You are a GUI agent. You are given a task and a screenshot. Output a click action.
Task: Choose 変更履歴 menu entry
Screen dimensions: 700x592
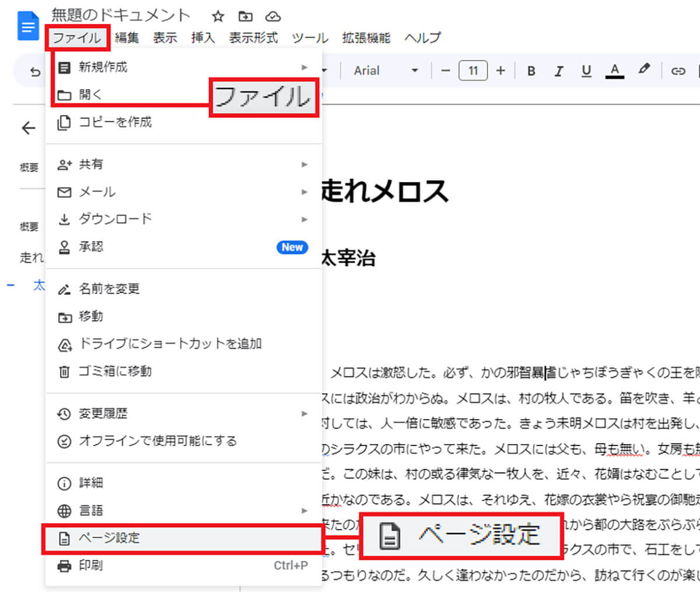(x=184, y=414)
